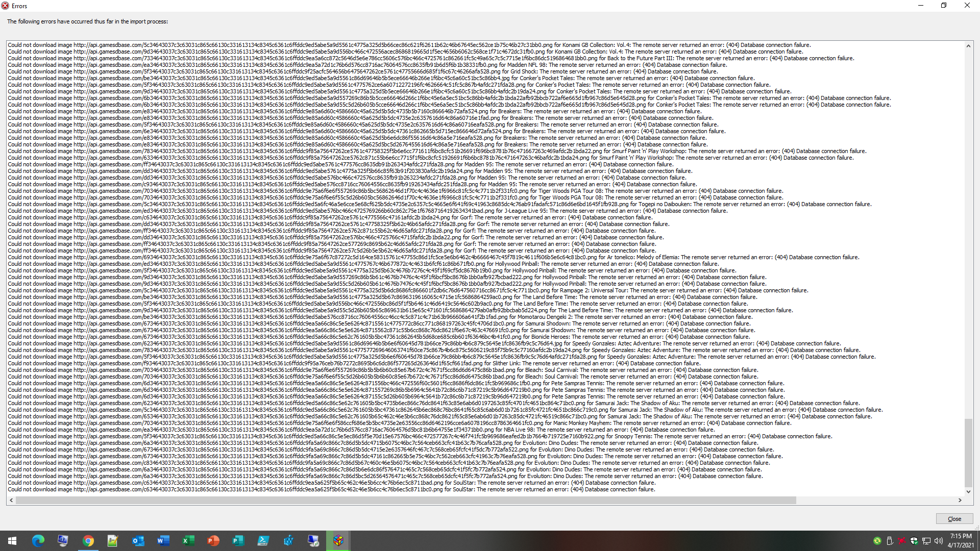
Task: Select the Togepi no Daibouken error line
Action: (x=439, y=204)
